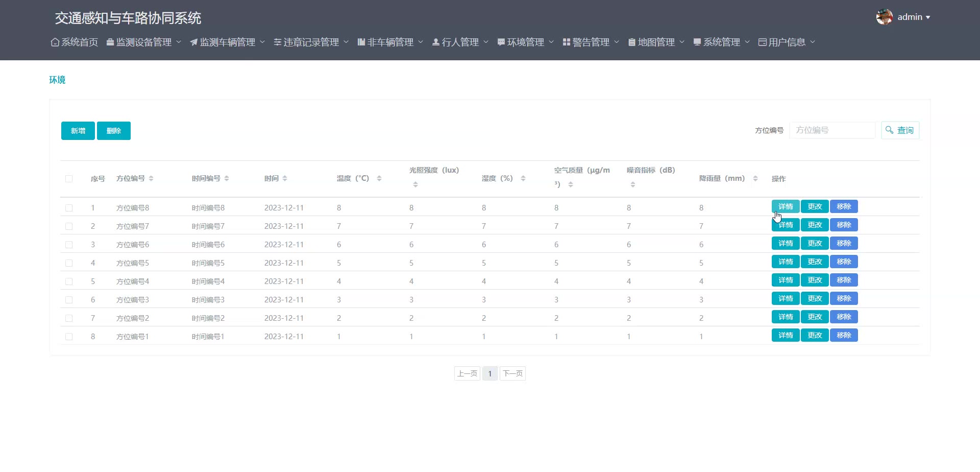This screenshot has width=980, height=472.
Task: Click the paper-plane icon beside 监测车辆管理
Action: (194, 42)
